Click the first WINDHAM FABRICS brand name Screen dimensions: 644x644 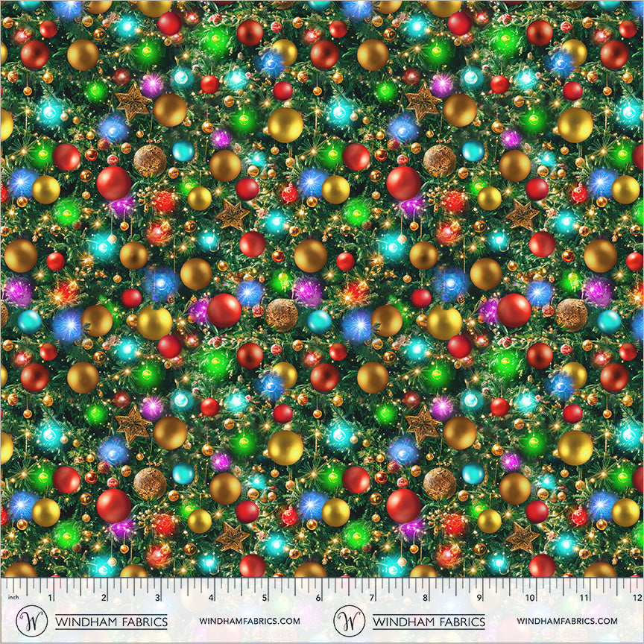click(111, 621)
